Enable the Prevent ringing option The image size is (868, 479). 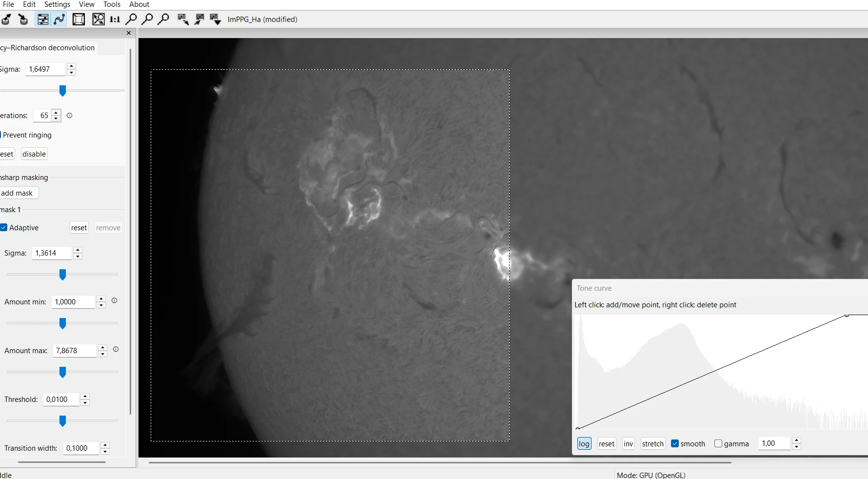(1, 136)
